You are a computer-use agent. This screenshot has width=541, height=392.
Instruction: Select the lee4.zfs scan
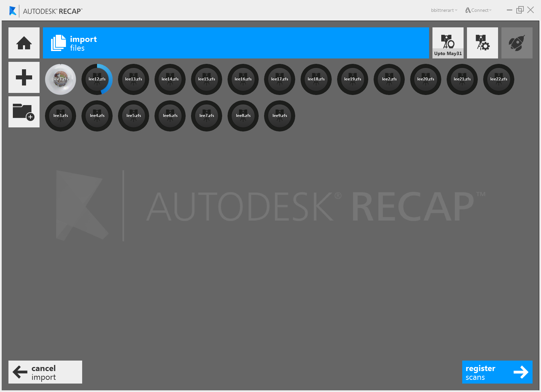point(97,116)
